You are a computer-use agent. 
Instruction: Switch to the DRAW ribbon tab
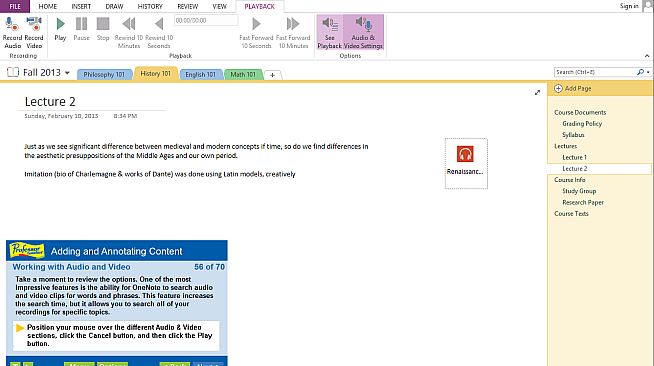(x=114, y=6)
